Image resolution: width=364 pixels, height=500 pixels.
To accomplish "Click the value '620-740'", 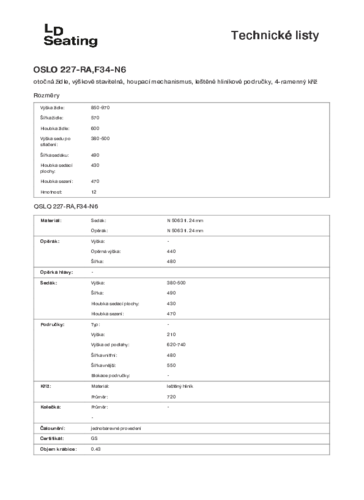I will (x=176, y=345).
